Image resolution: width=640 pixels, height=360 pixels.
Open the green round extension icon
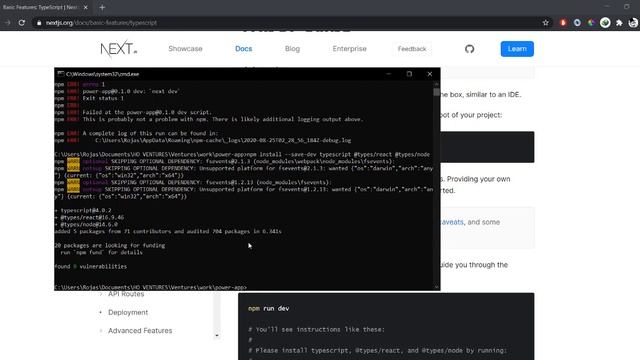point(605,23)
